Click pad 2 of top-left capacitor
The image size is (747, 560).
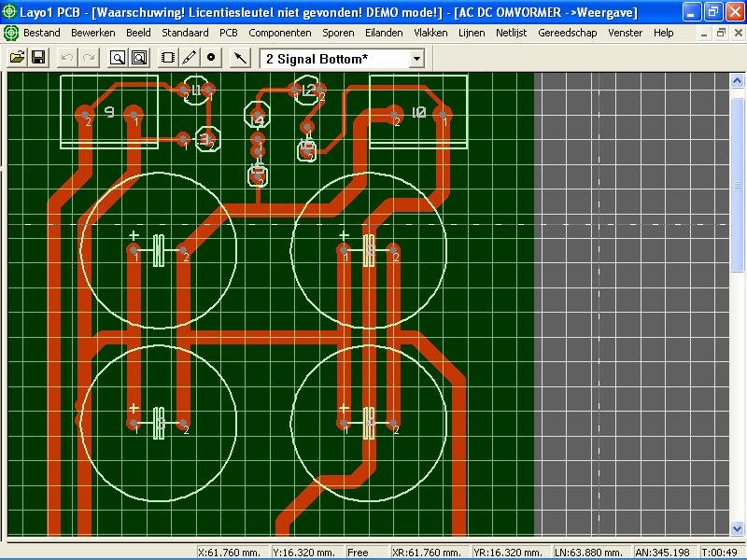tap(183, 250)
